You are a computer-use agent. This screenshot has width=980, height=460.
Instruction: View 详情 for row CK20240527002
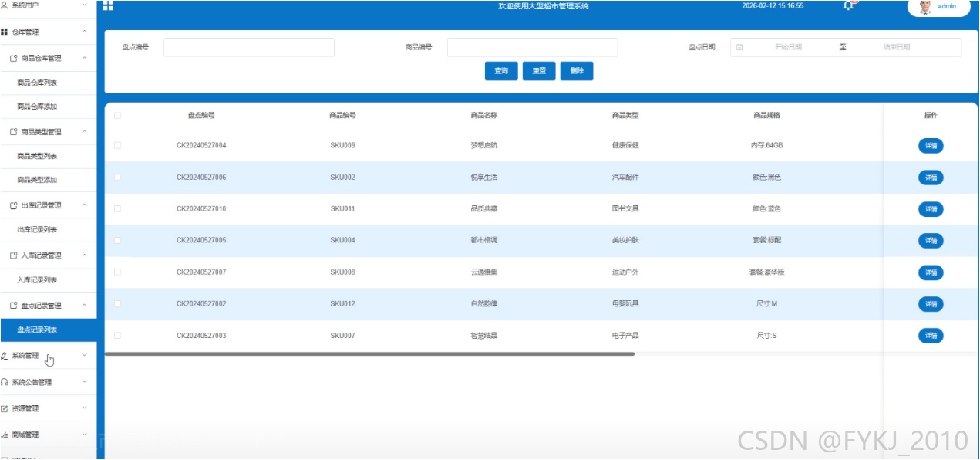pyautogui.click(x=931, y=303)
